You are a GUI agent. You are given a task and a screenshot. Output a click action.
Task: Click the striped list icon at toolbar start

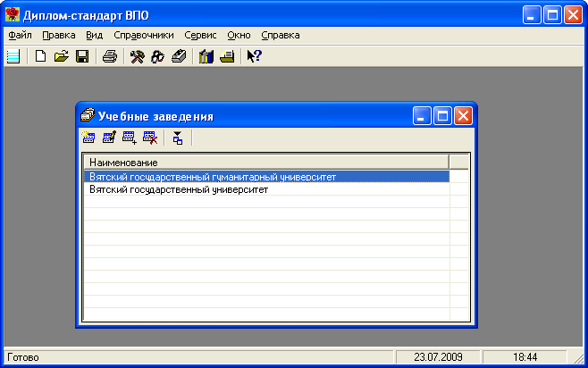click(x=13, y=57)
